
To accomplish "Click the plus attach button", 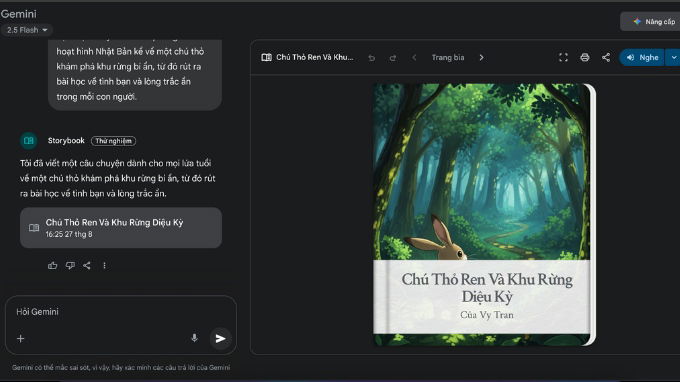I will point(20,339).
